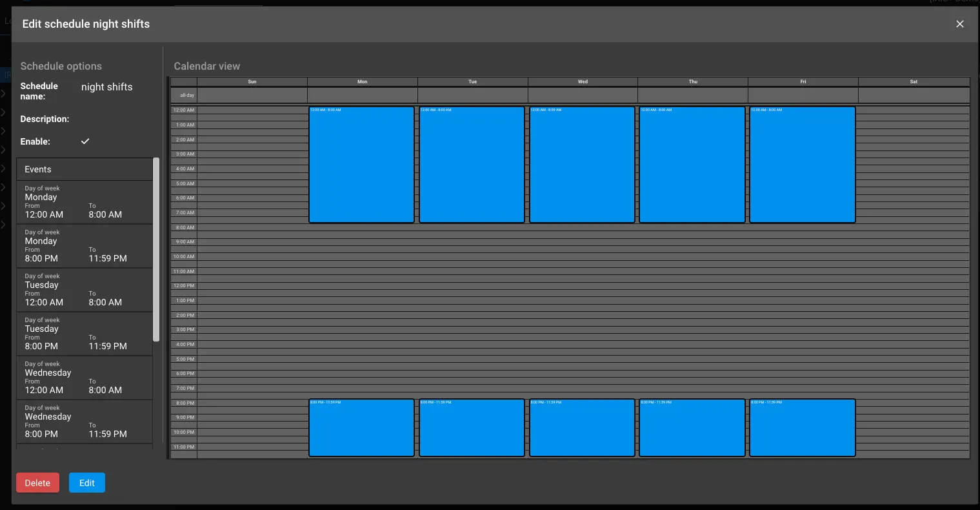Click the Enable checkmark icon

(x=85, y=141)
